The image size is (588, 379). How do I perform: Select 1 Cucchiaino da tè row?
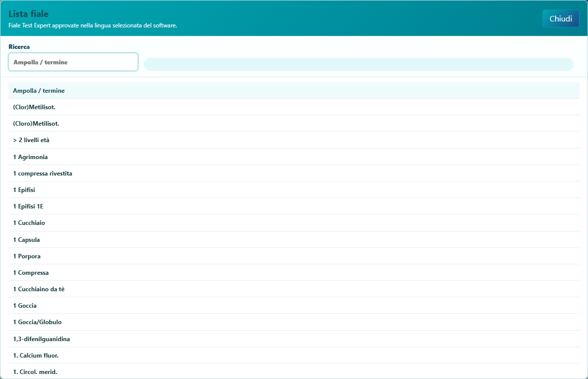294,289
